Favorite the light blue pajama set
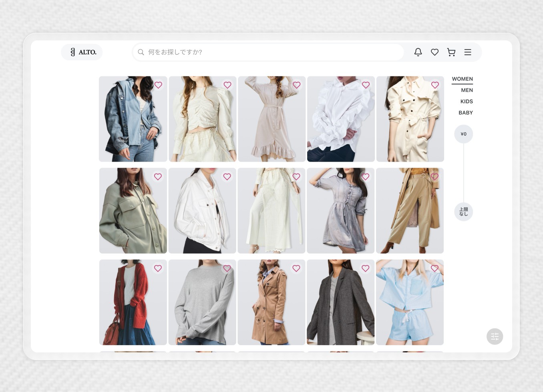The width and height of the screenshot is (543, 392). click(x=435, y=268)
